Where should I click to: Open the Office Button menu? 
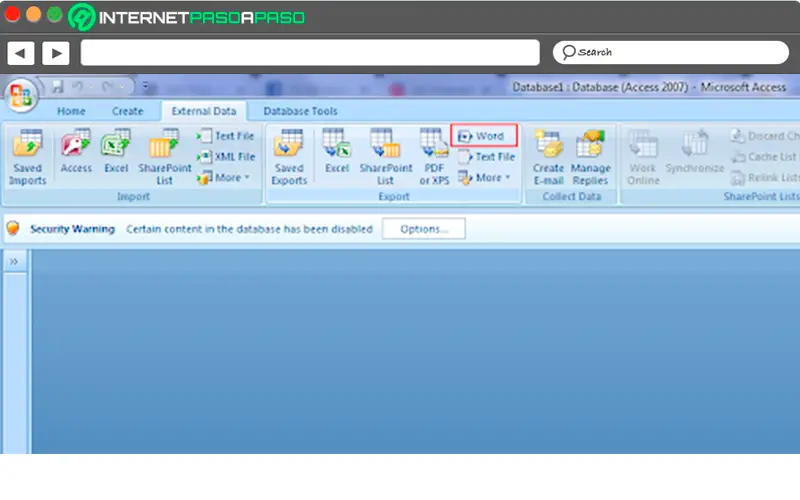click(21, 95)
